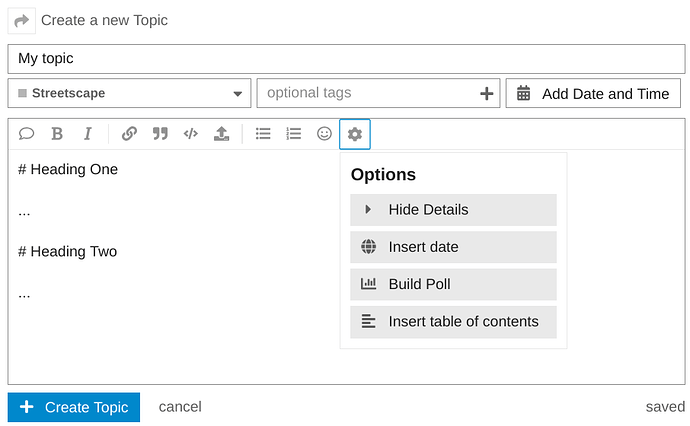Select Hide Details from Options menu

(x=453, y=210)
